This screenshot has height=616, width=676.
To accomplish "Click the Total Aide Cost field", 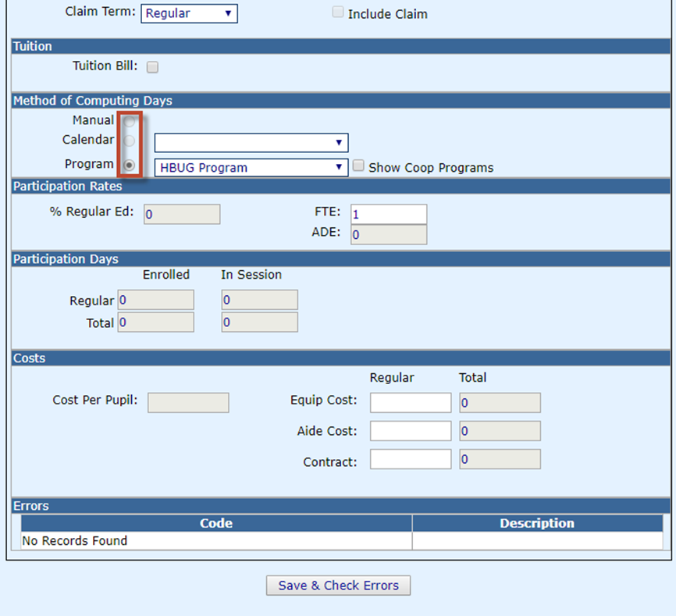I will click(x=500, y=431).
